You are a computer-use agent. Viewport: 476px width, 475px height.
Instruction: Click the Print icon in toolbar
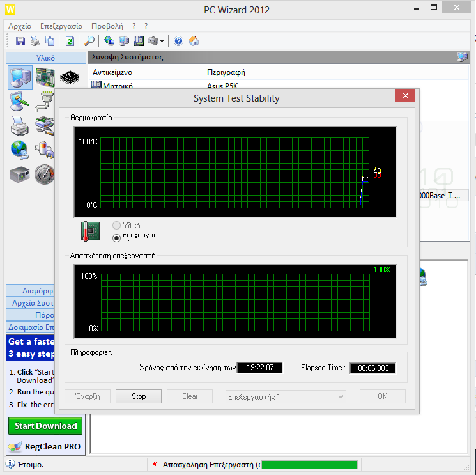coord(35,41)
